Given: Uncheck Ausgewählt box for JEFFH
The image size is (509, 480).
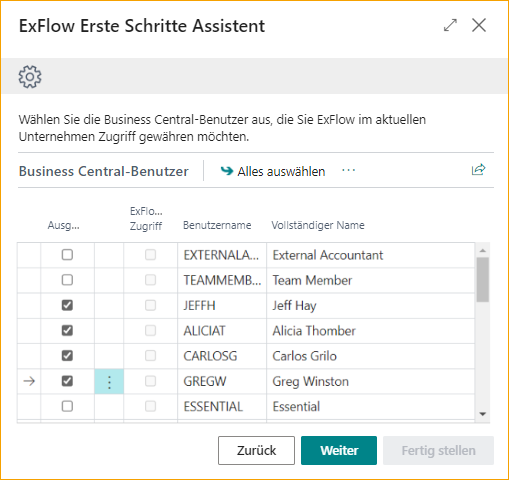Looking at the screenshot, I should [x=67, y=305].
